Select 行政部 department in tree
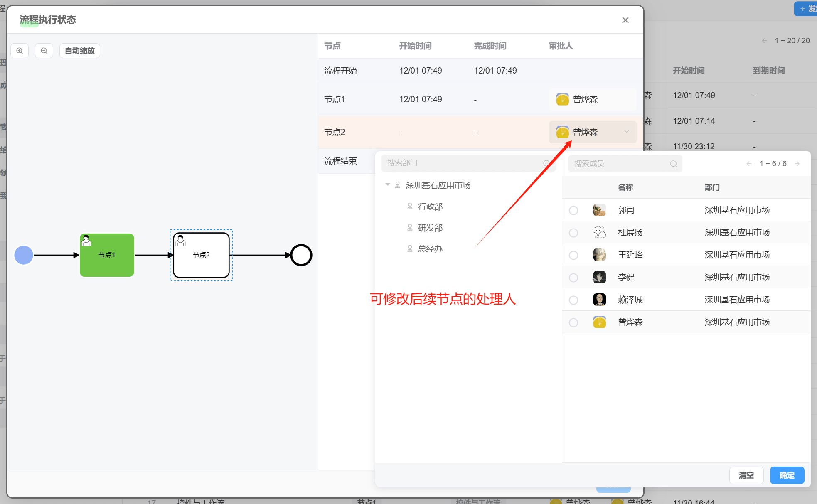Viewport: 817px width, 504px height. pyautogui.click(x=430, y=207)
